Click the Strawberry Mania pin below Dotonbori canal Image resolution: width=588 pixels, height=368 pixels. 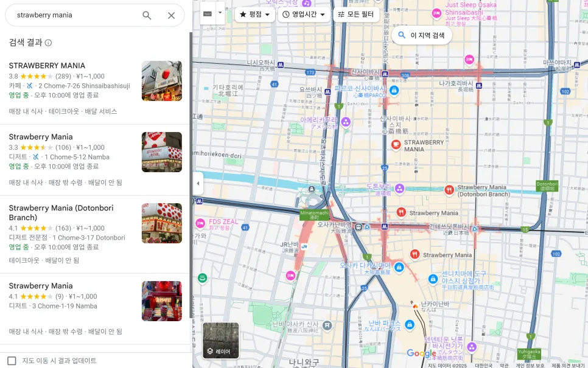(401, 212)
